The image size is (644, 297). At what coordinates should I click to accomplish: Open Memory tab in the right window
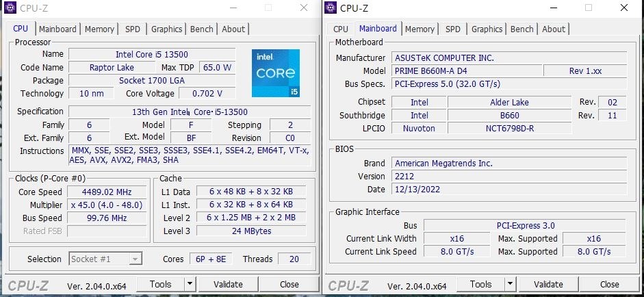420,29
